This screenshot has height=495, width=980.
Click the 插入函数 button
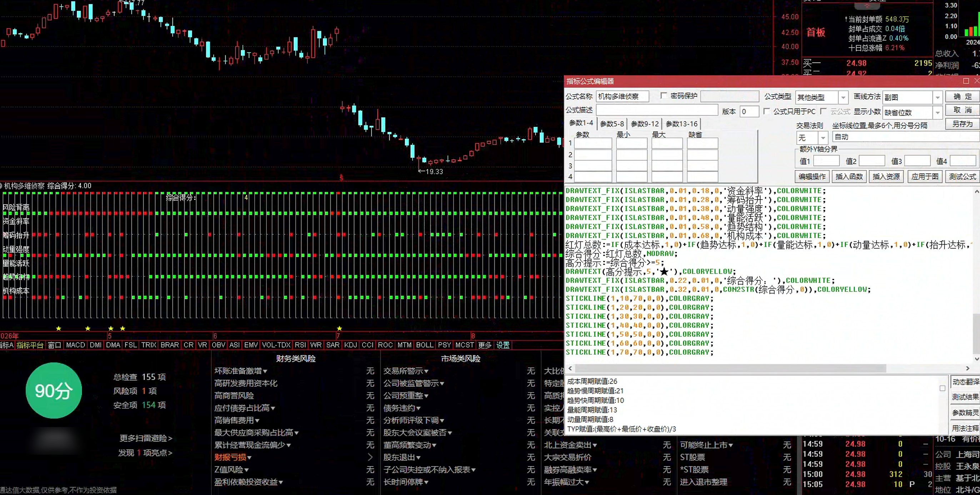point(849,176)
